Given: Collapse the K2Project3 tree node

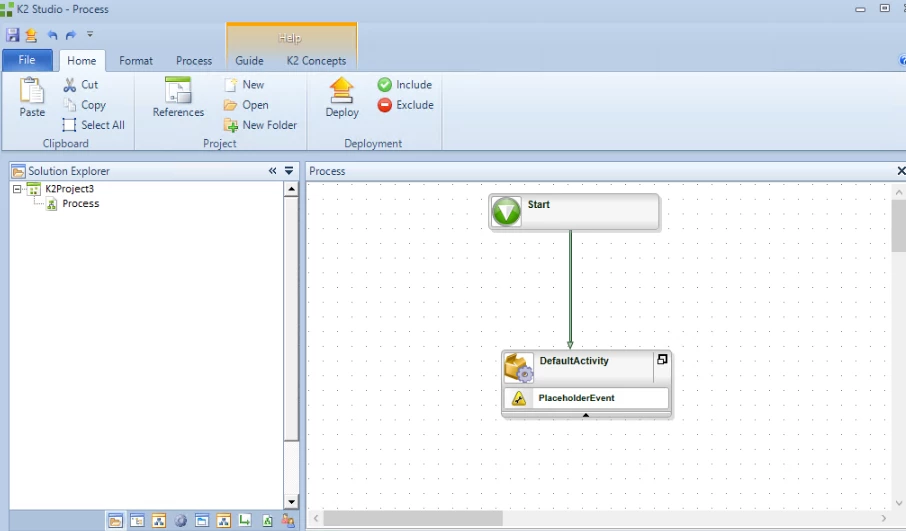Looking at the screenshot, I should tap(17, 189).
